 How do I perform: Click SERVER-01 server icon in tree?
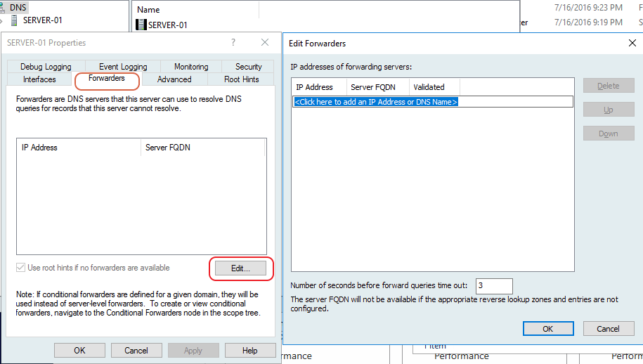tap(14, 20)
